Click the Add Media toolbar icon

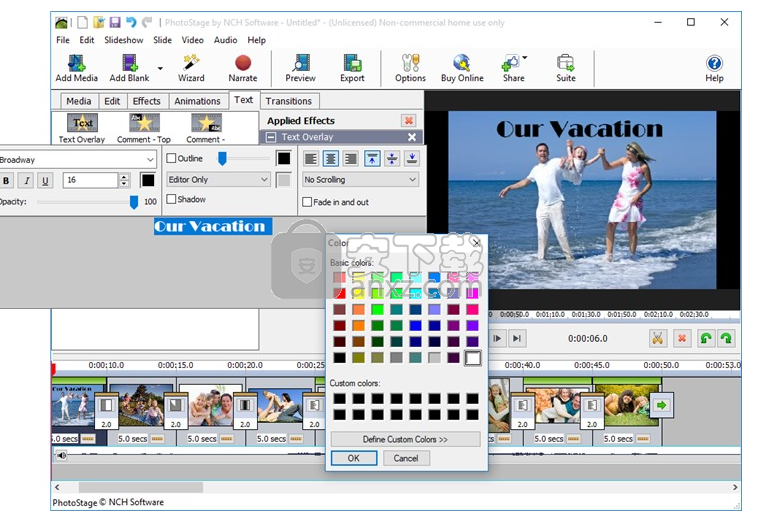pyautogui.click(x=76, y=68)
